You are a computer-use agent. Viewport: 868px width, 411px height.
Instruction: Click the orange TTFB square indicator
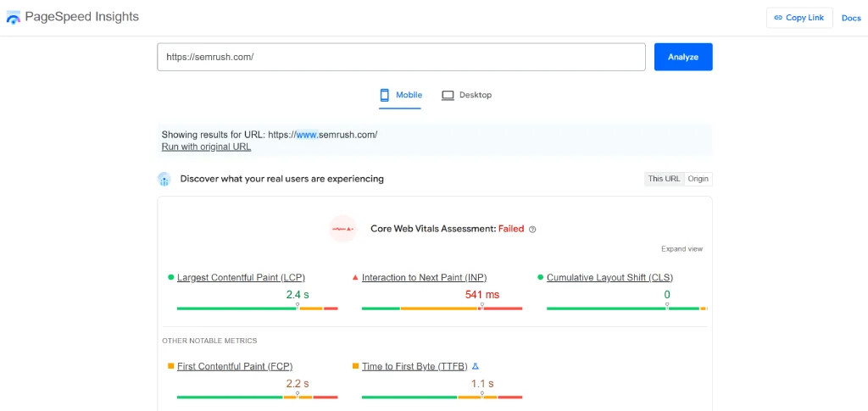click(355, 366)
